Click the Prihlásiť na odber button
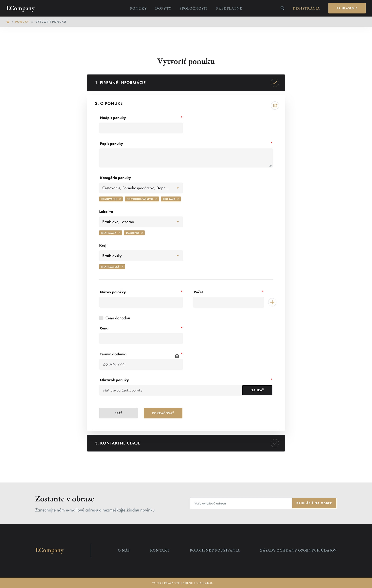This screenshot has width=372, height=588. coord(314,503)
